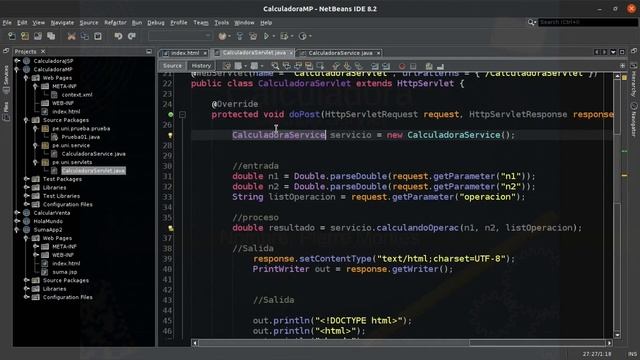Viewport: 640px width, 360px height.
Task: Select Prueba01.java in project tree
Action: click(80, 137)
